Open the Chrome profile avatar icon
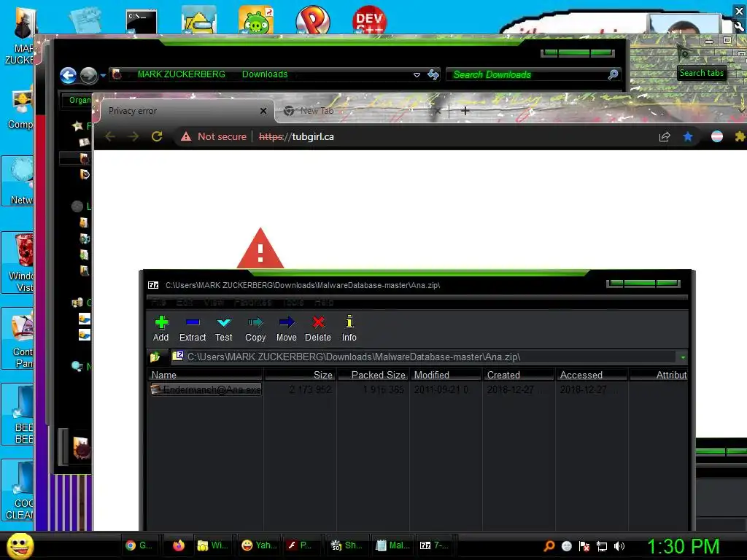 point(717,136)
